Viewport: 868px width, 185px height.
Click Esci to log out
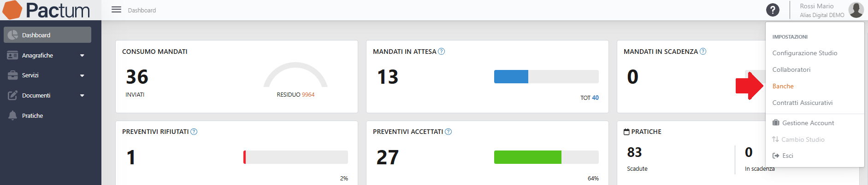783,156
